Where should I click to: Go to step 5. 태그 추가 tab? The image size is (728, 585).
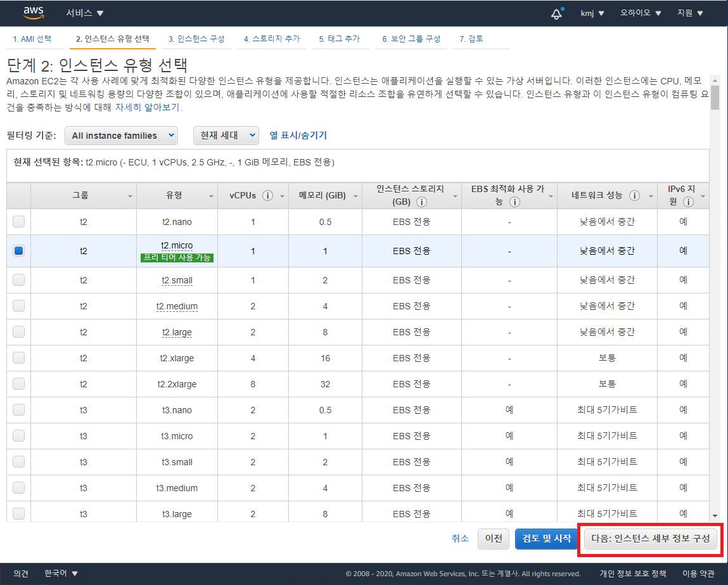pos(340,39)
